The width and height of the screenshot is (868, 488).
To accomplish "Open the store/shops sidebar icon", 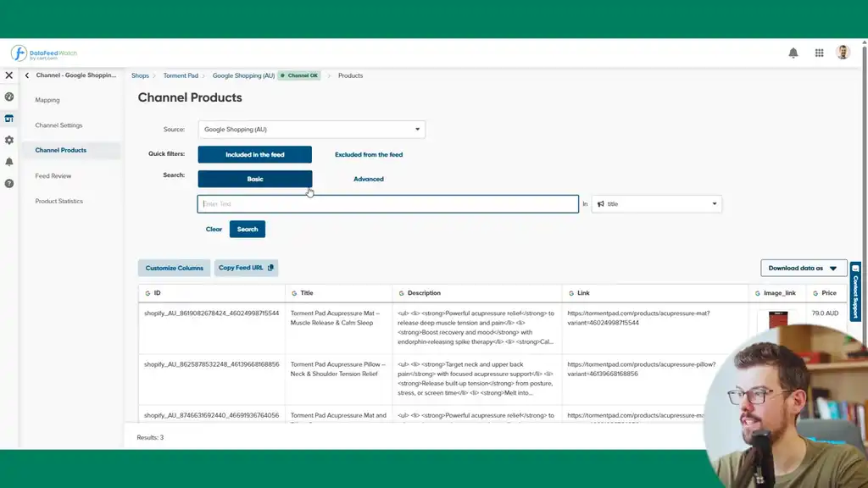I will 9,119.
